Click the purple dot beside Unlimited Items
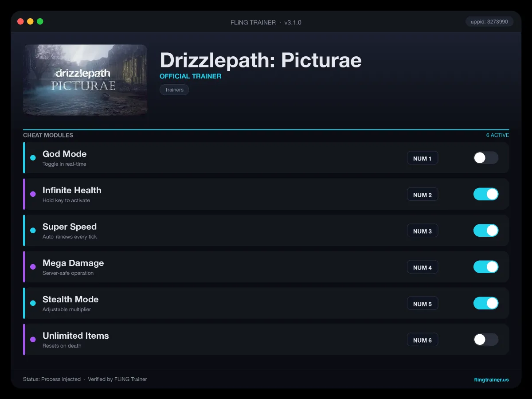 tap(33, 340)
